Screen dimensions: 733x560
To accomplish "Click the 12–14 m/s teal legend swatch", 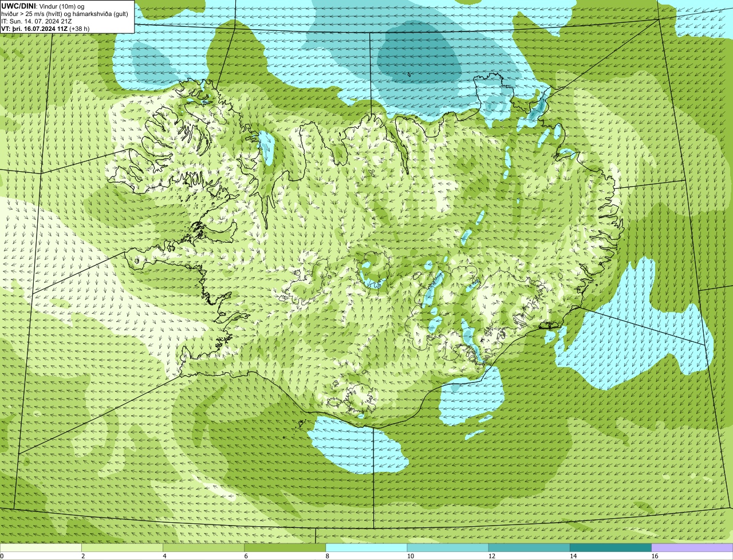I will point(529,548).
